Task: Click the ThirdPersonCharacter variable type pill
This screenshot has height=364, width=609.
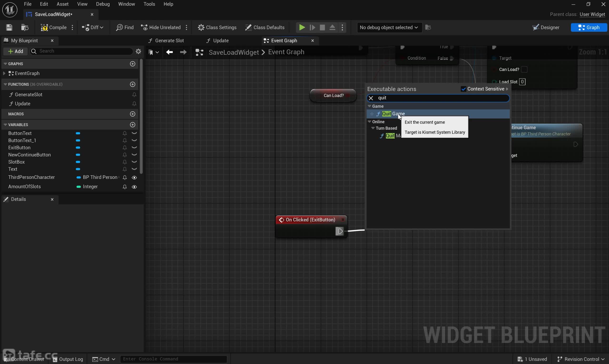Action: click(79, 177)
